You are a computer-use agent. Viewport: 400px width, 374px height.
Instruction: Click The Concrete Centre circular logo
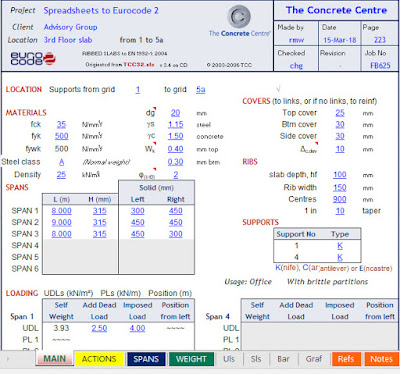coord(239,16)
